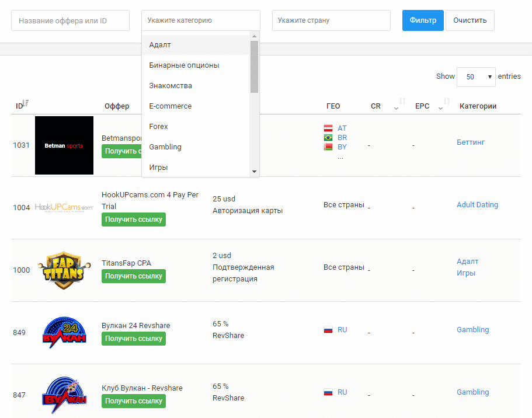
Task: Click offer ID 849
Action: pyautogui.click(x=19, y=333)
